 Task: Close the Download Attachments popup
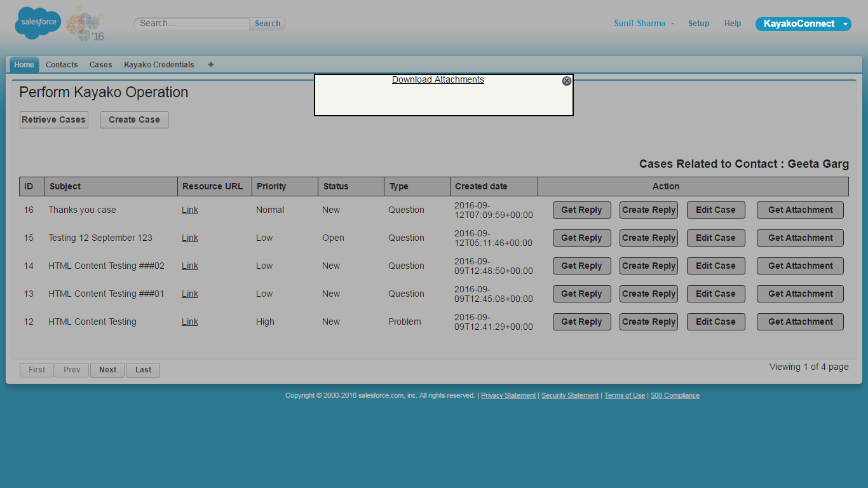pyautogui.click(x=567, y=81)
